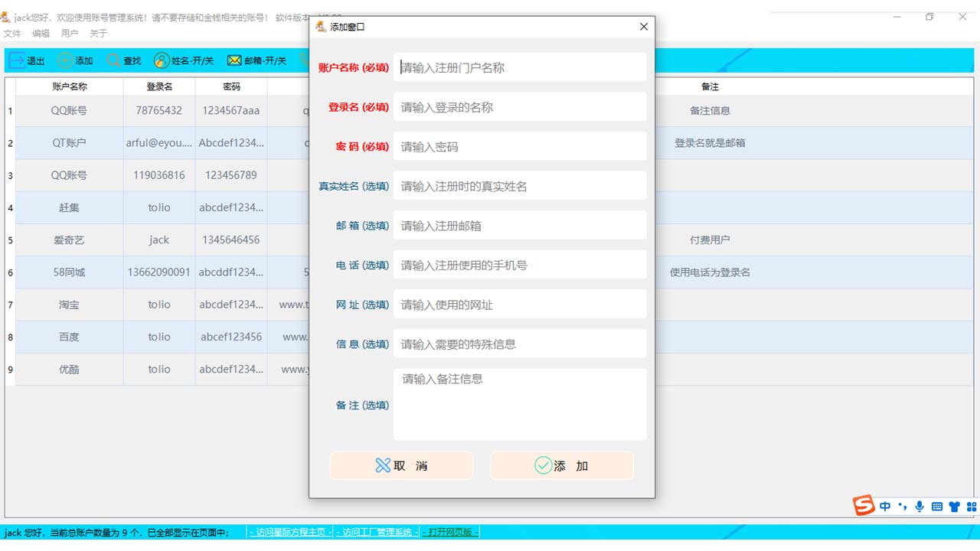This screenshot has height=551, width=980.
Task: Click the bear app icon in main title bar
Action: click(x=8, y=17)
